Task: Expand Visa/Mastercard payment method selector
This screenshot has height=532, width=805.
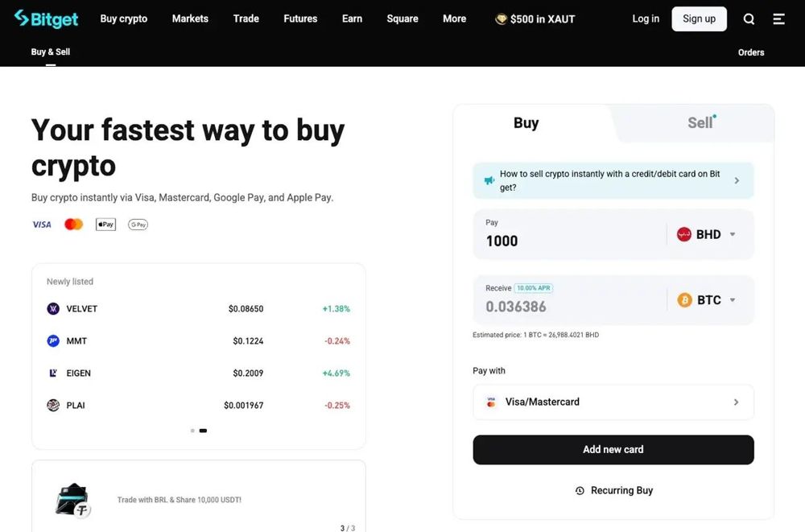Action: 613,402
